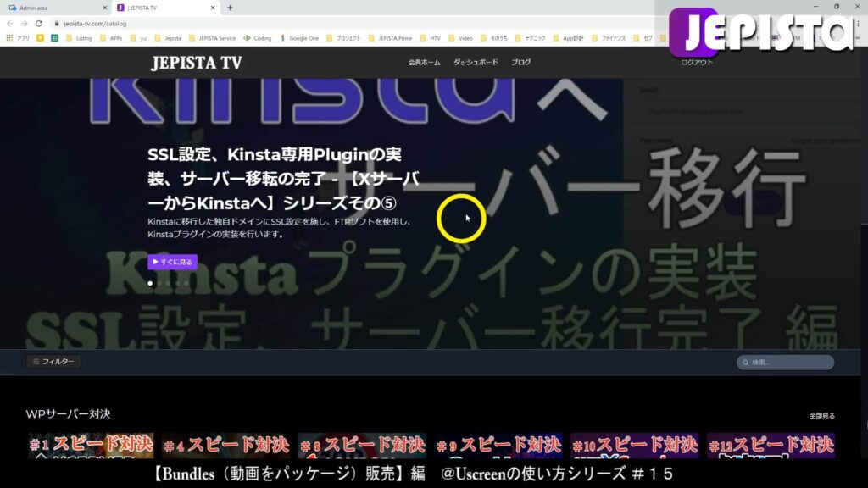Select the JEPISTA TV browser tab

coord(165,8)
